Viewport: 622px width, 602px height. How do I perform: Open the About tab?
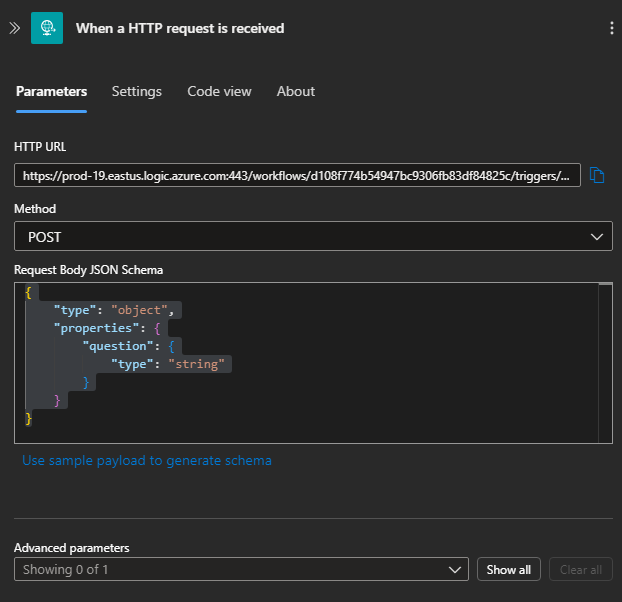coord(296,92)
